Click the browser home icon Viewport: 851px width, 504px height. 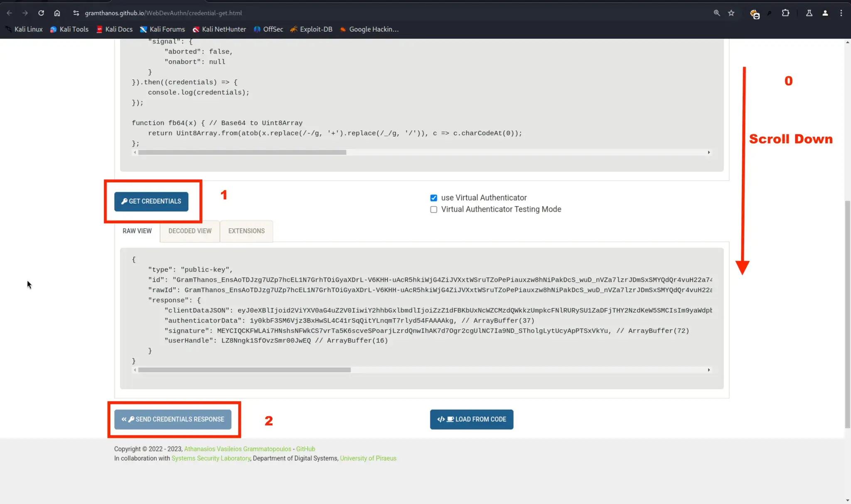point(57,13)
